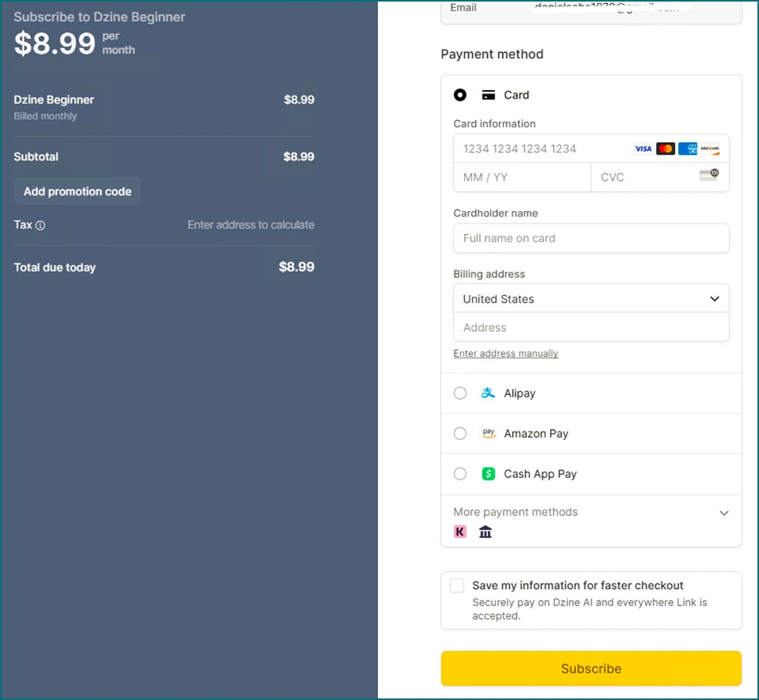Click the Dzine Beginner plan line item
The image size is (759, 700).
pyautogui.click(x=164, y=107)
